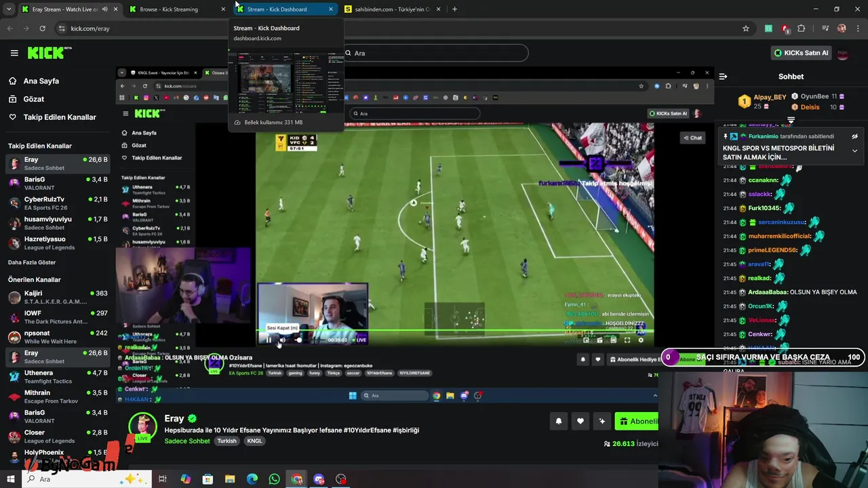Screen dimensions: 868x488
Task: Expand the pinned KNGL SPOR message
Action: pos(854,151)
